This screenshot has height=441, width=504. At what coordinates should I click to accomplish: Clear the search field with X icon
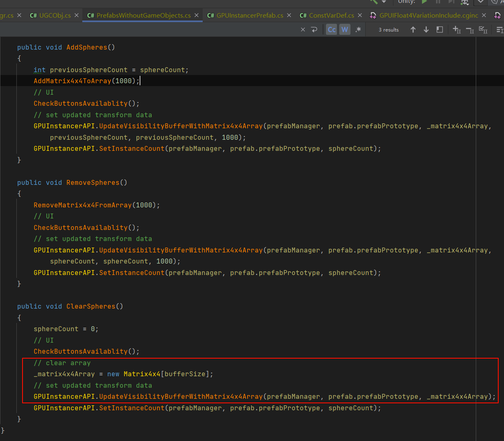coord(303,30)
